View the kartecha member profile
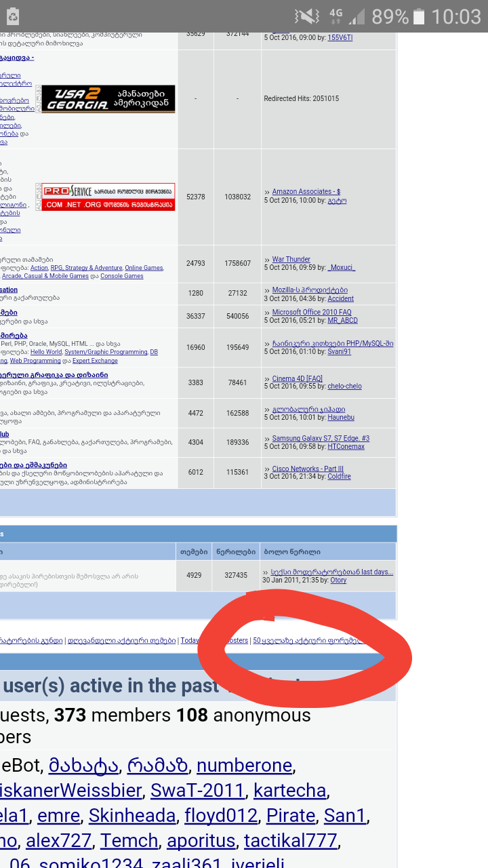This screenshot has width=488, height=868. [x=290, y=791]
